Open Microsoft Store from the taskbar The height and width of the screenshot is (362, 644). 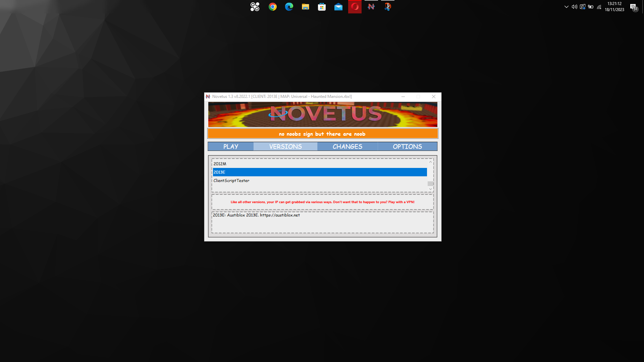(322, 7)
